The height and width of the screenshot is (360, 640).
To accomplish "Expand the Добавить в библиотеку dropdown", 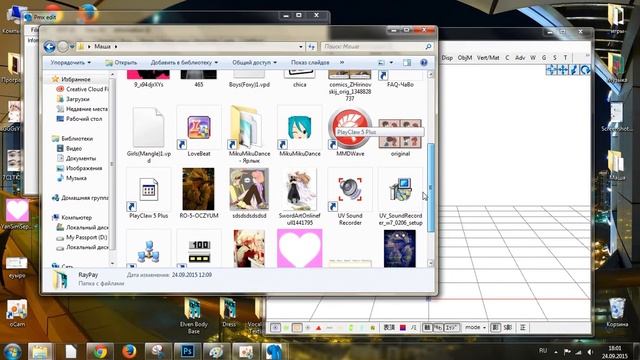I will [x=184, y=62].
